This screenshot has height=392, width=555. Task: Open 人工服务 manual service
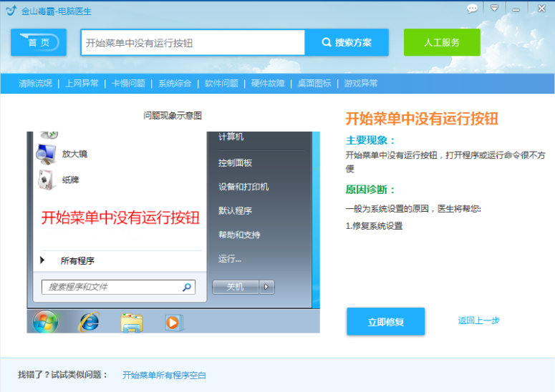[442, 42]
